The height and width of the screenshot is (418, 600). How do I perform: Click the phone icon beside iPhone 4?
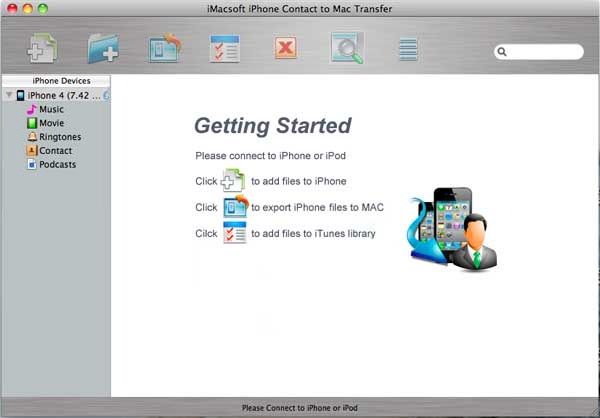tap(21, 95)
